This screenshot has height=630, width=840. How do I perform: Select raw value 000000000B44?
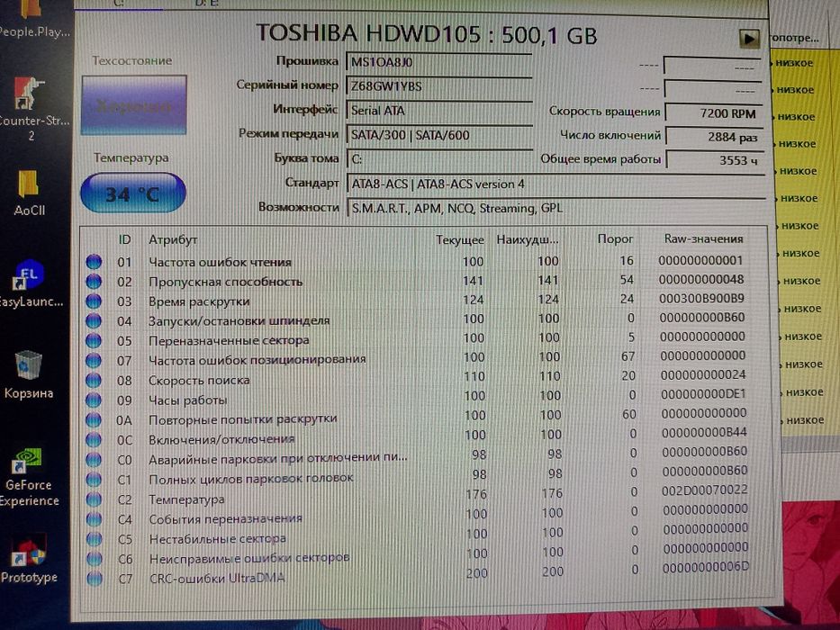(704, 432)
